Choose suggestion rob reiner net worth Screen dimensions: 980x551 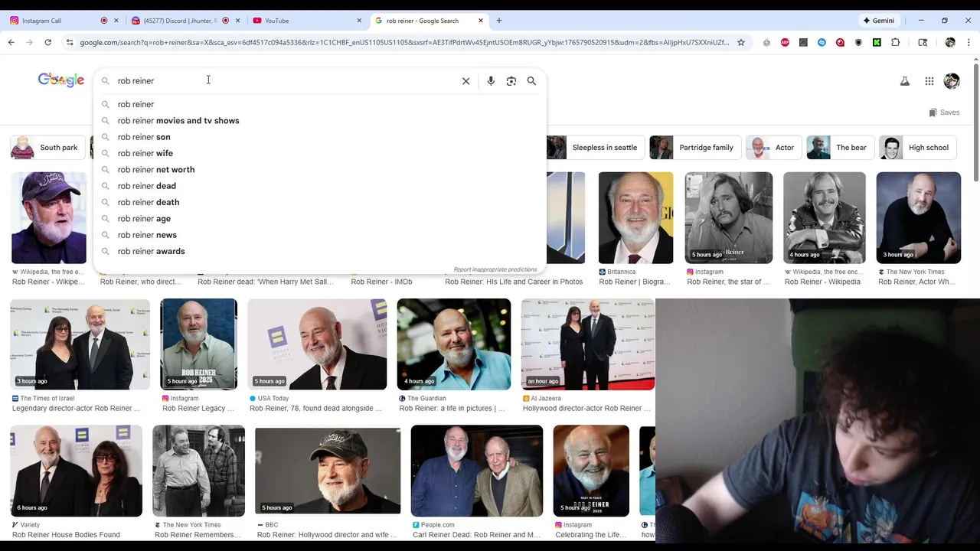[x=319, y=170]
